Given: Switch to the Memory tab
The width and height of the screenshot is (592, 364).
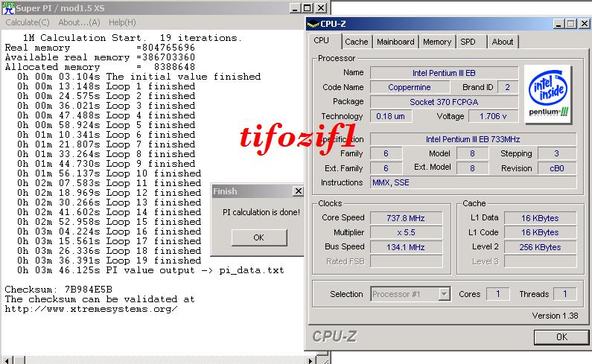Looking at the screenshot, I should point(437,42).
